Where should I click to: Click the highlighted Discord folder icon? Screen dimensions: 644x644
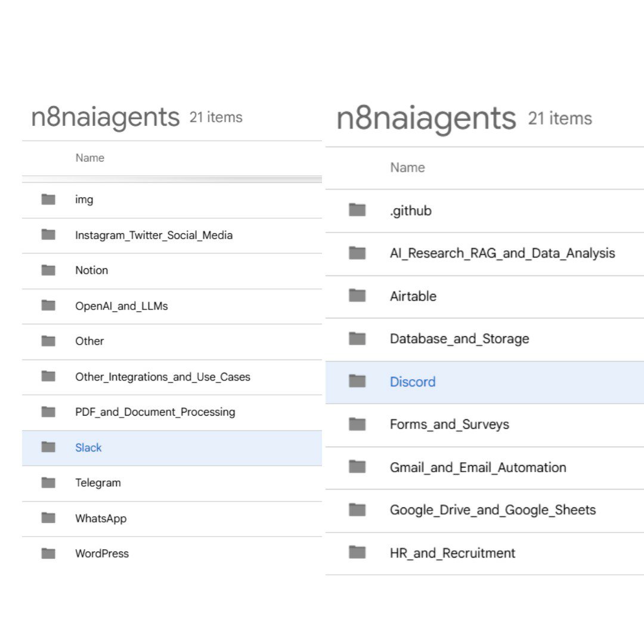coord(357,381)
